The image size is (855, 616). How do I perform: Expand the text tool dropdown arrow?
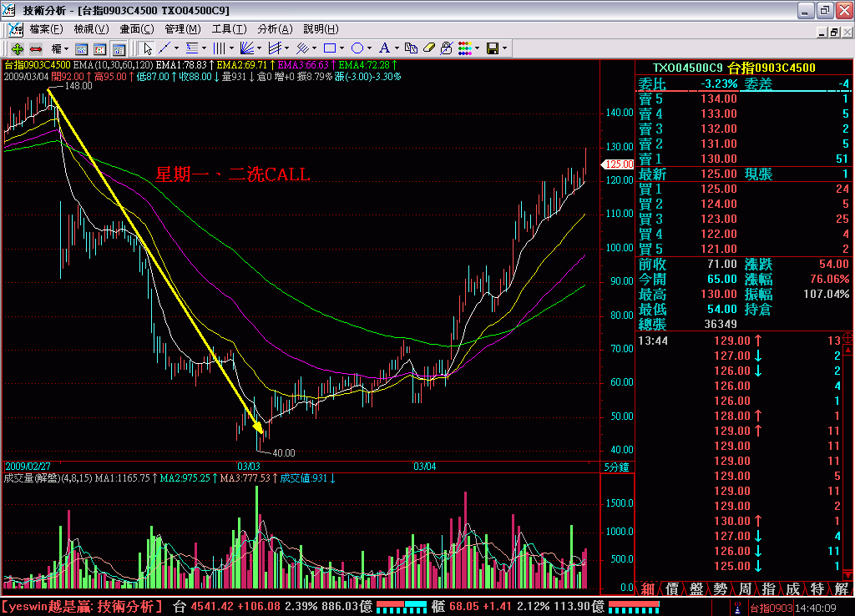tap(397, 48)
